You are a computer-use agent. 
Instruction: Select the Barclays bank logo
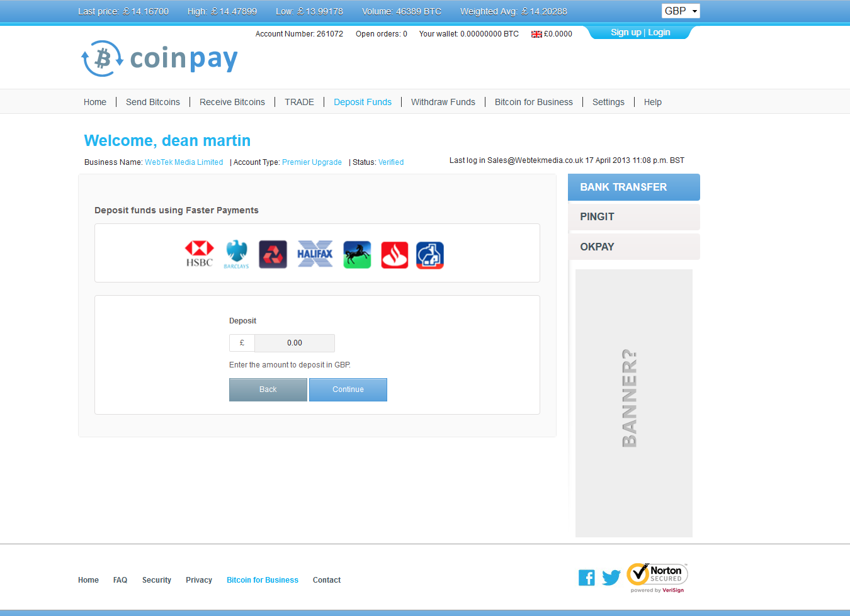237,254
